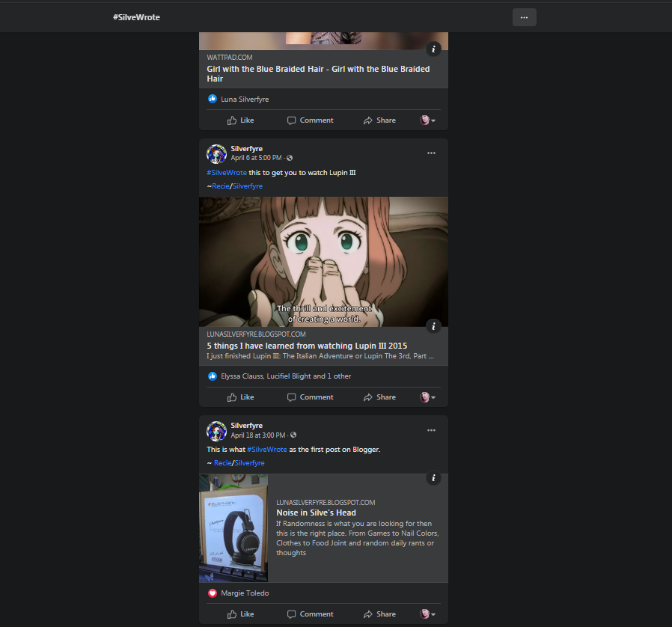Click public globe icon on April 18 post
672x627 pixels.
point(293,435)
